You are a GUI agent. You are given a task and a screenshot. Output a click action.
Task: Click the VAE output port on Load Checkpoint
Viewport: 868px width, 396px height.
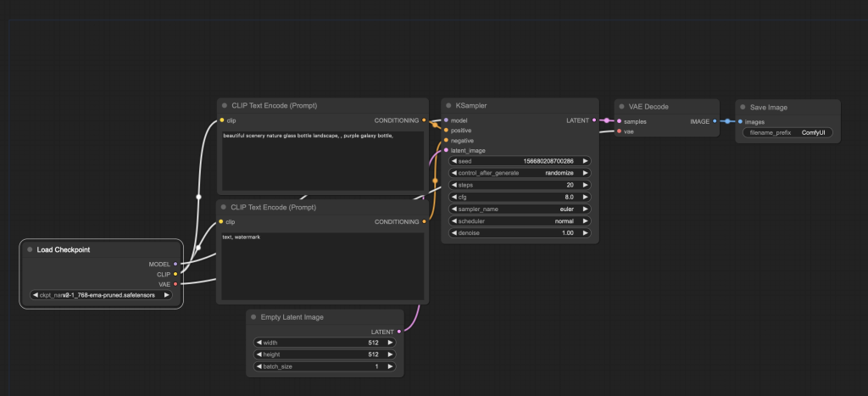coord(175,284)
